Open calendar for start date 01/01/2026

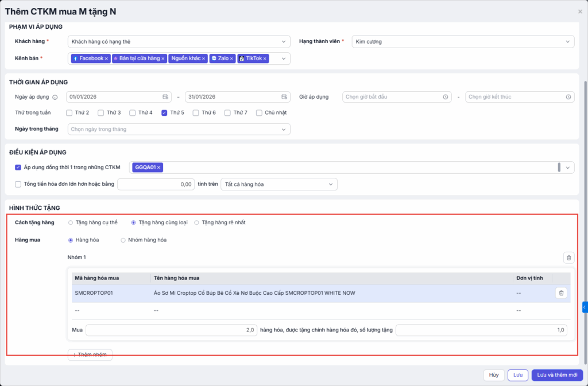pos(165,97)
